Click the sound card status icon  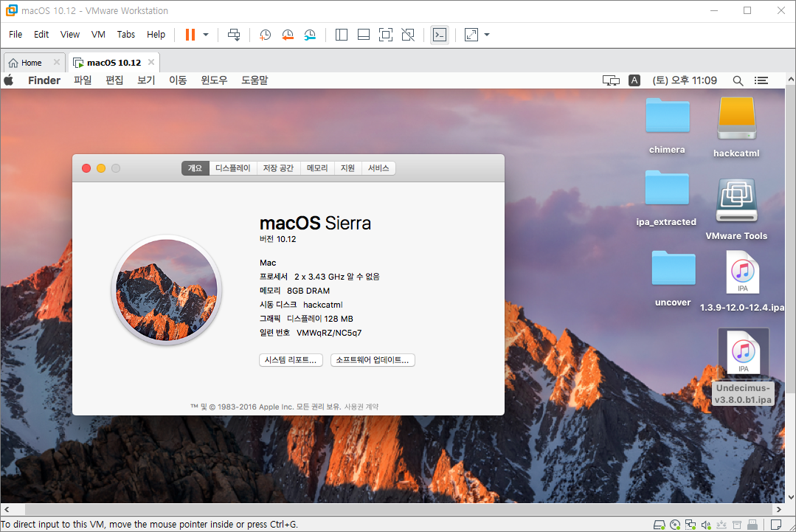pos(706,525)
